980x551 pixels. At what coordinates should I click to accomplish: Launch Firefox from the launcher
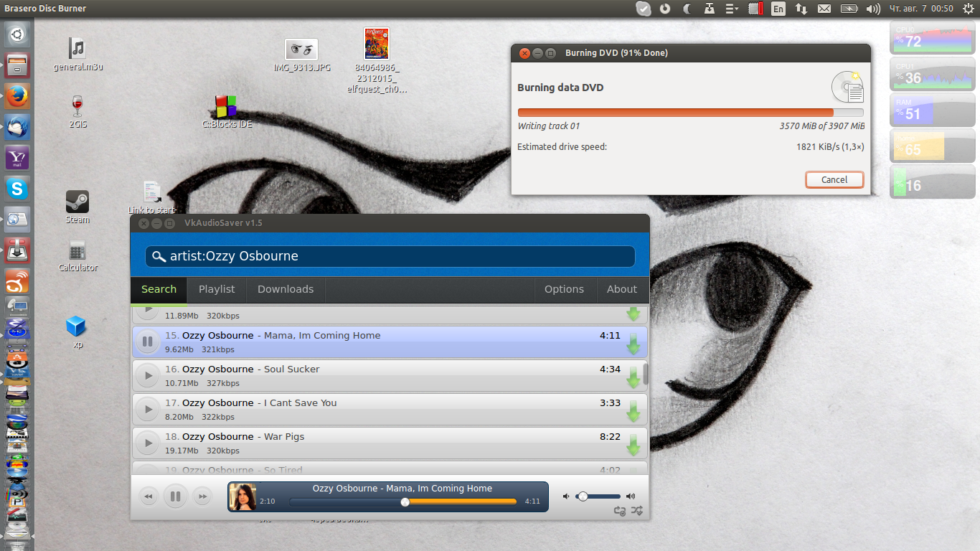click(x=17, y=96)
